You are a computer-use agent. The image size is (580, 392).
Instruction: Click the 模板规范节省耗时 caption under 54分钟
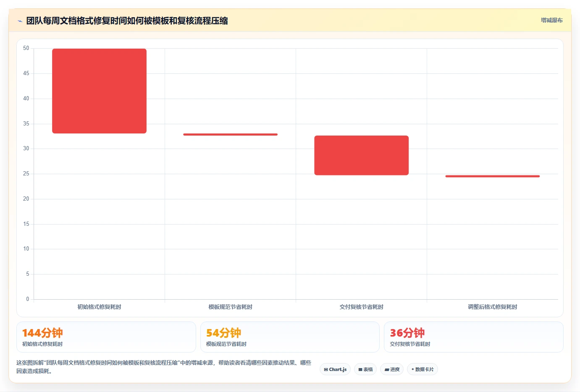pos(226,344)
